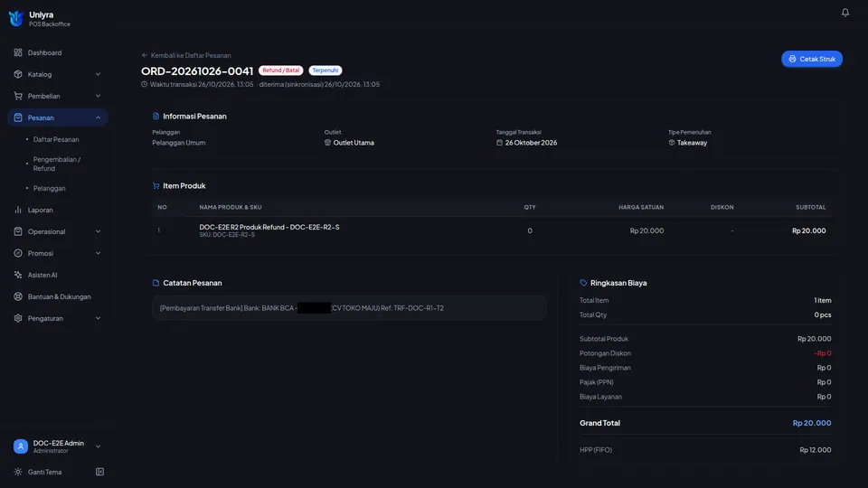Click the Total Qty value 0 pcs
868x488 pixels.
823,314
